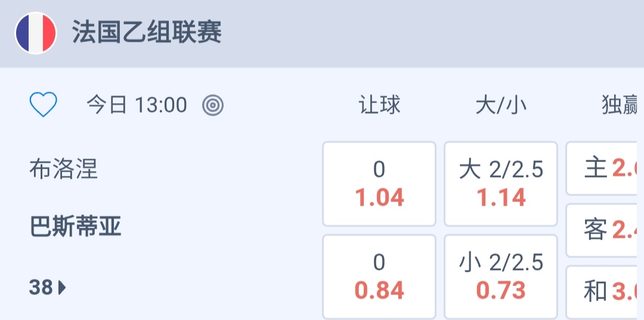
Task: Tap the 今日 13:00 match time
Action: (x=137, y=105)
